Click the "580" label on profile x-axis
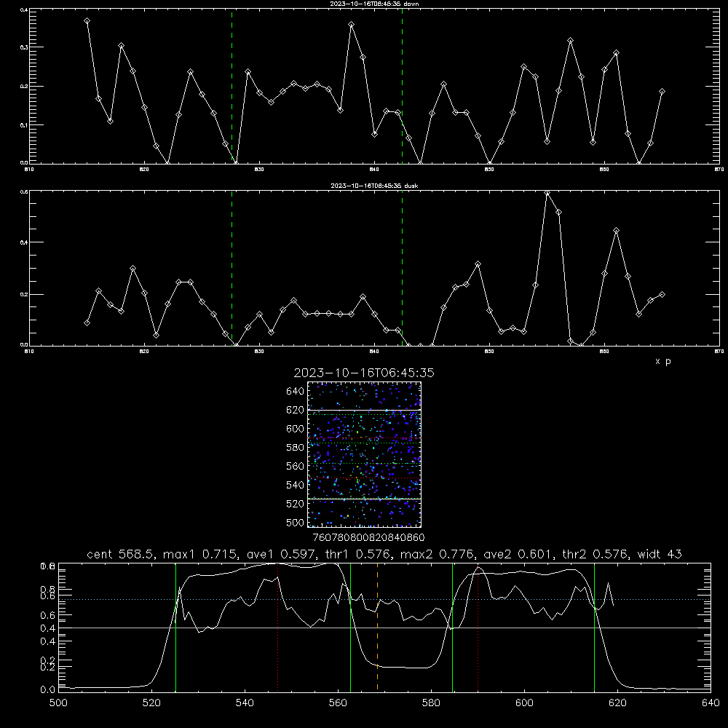This screenshot has height=728, width=728. [x=431, y=703]
